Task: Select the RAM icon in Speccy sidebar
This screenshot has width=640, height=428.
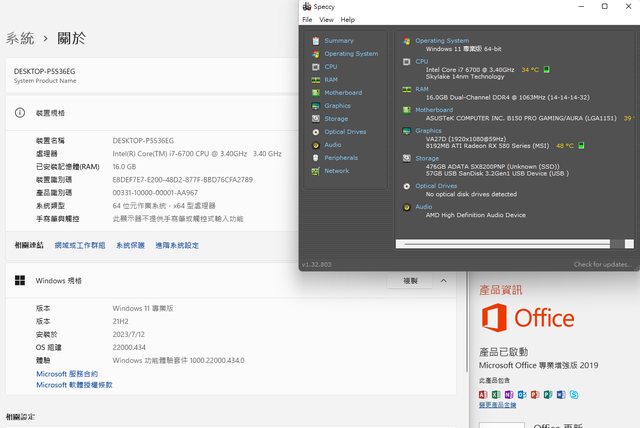Action: pos(317,79)
